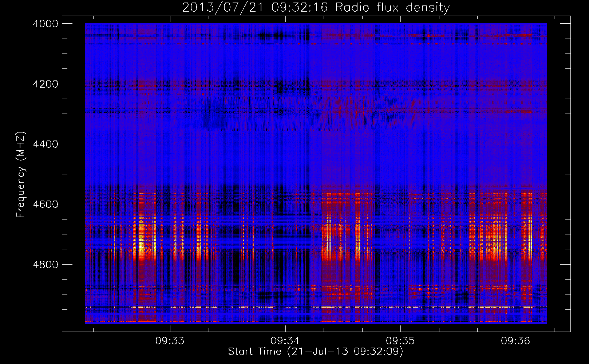Click the 09:35 time axis label

(400, 341)
